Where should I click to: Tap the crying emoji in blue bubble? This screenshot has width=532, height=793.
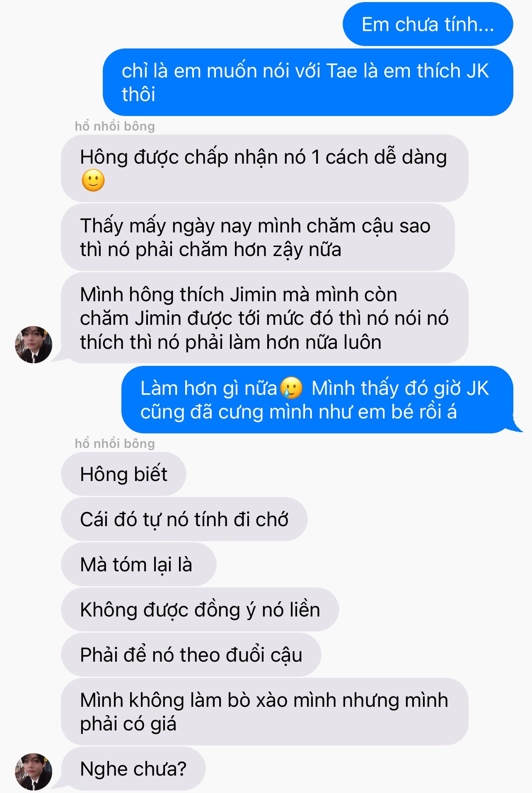(x=291, y=388)
